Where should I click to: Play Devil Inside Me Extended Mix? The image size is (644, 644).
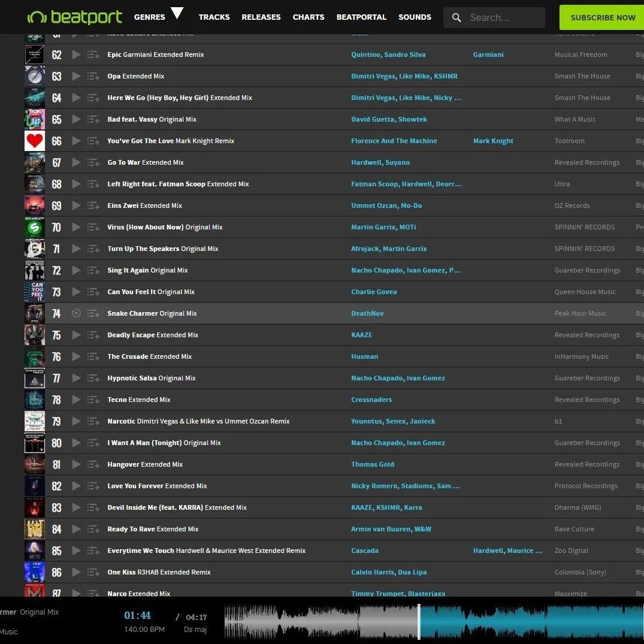76,507
